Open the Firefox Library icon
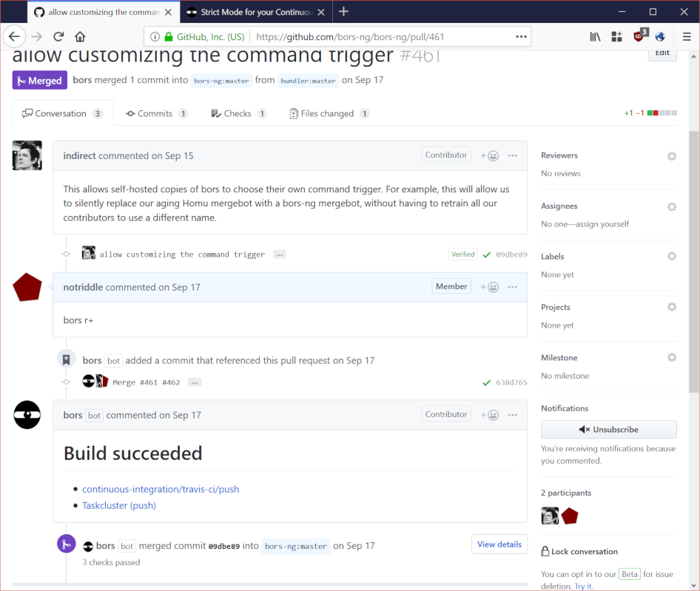The height and width of the screenshot is (591, 700). click(595, 36)
